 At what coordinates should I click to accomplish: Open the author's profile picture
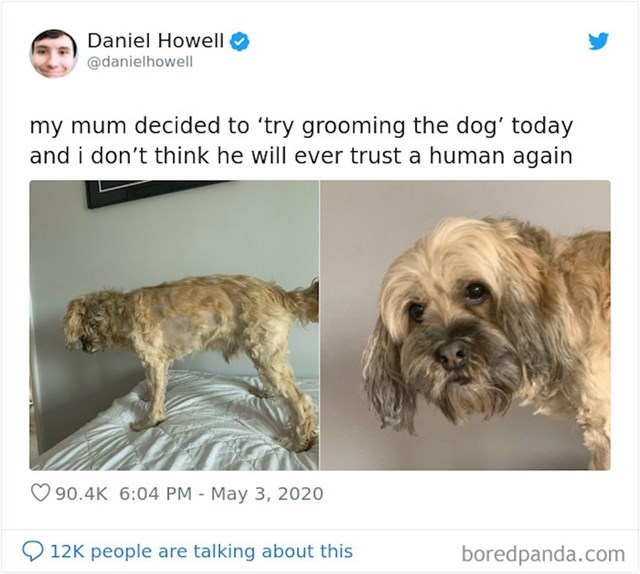pyautogui.click(x=53, y=53)
